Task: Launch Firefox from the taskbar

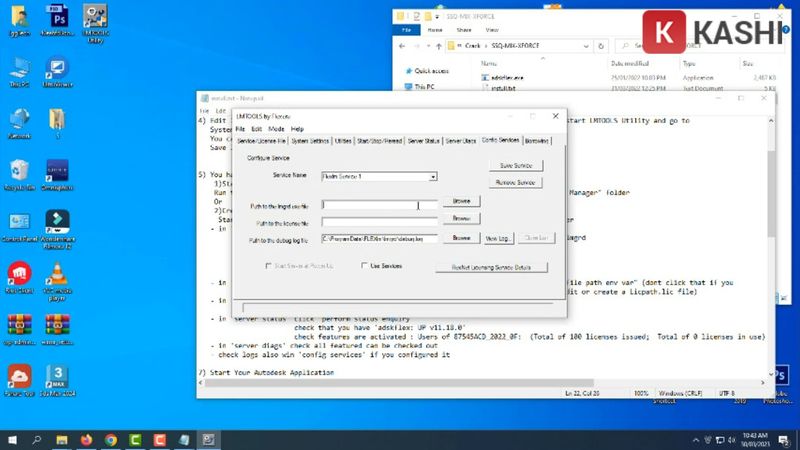Action: coord(86,439)
